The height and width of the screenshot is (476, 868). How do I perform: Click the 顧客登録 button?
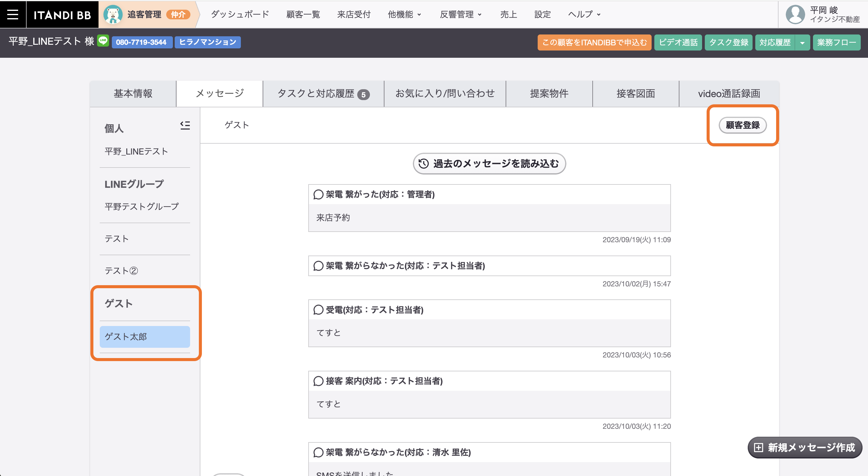pyautogui.click(x=743, y=126)
